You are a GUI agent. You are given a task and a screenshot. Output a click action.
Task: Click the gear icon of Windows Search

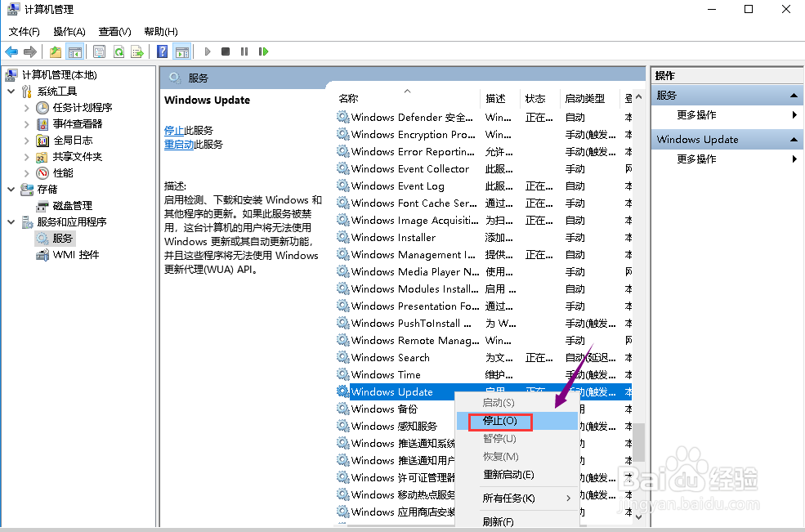coord(342,357)
